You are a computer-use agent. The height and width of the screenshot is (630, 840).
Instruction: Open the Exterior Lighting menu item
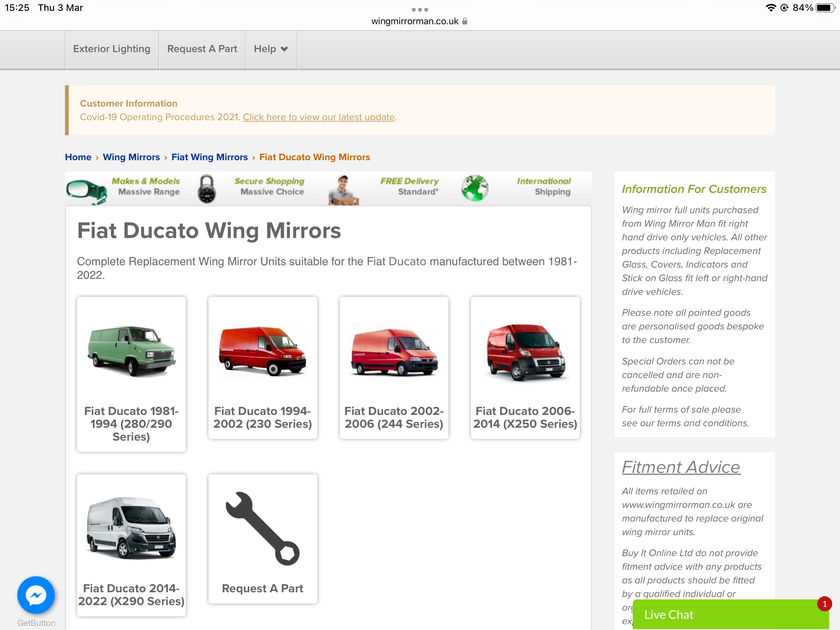[112, 49]
